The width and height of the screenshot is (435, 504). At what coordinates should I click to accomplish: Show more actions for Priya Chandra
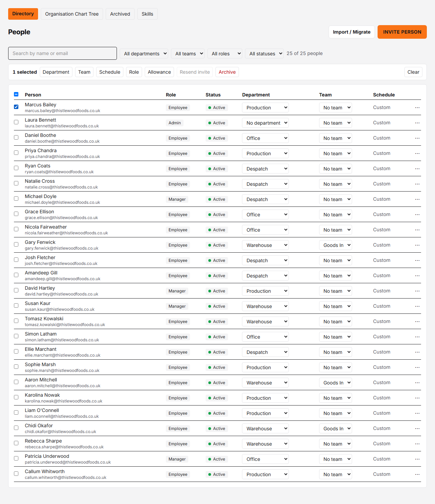click(x=417, y=154)
